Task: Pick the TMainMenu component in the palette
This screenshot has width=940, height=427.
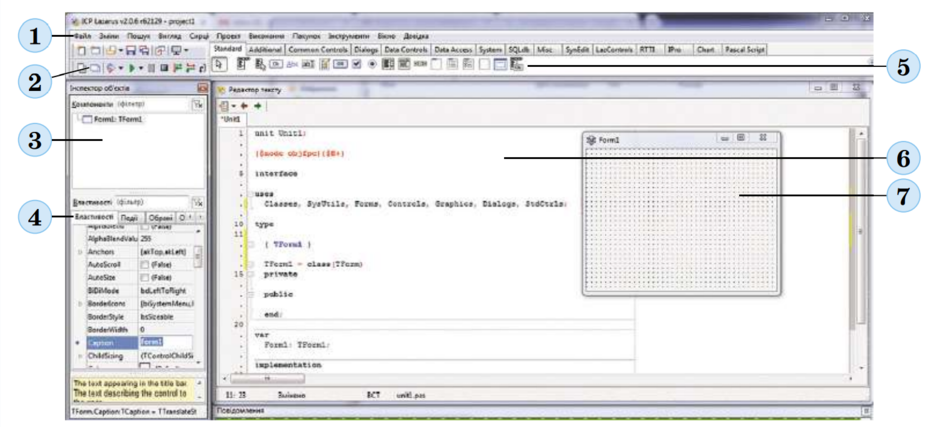Action: click(243, 64)
